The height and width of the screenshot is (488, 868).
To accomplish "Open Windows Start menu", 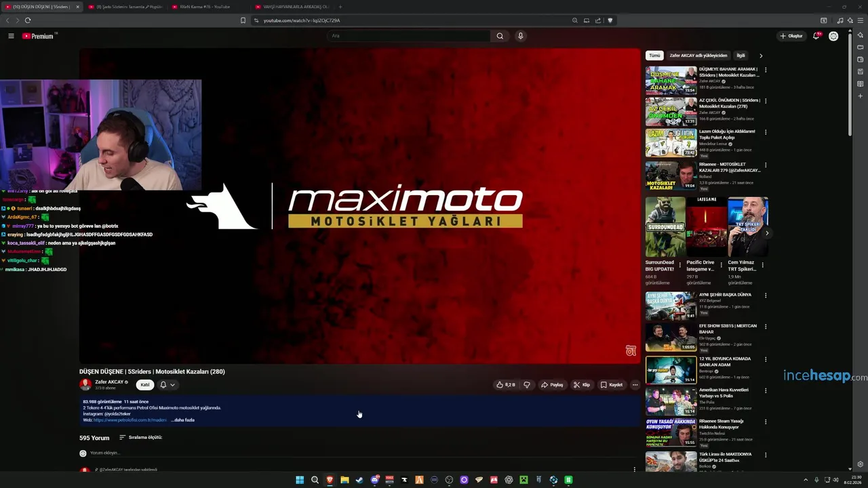I will click(300, 480).
